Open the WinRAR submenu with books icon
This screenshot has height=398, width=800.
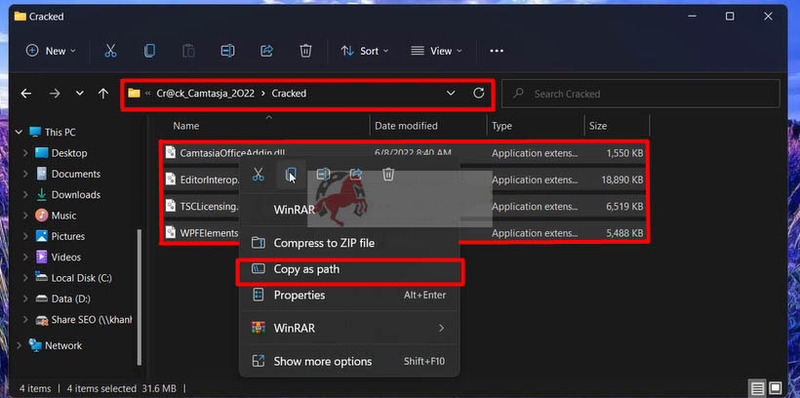(349, 328)
